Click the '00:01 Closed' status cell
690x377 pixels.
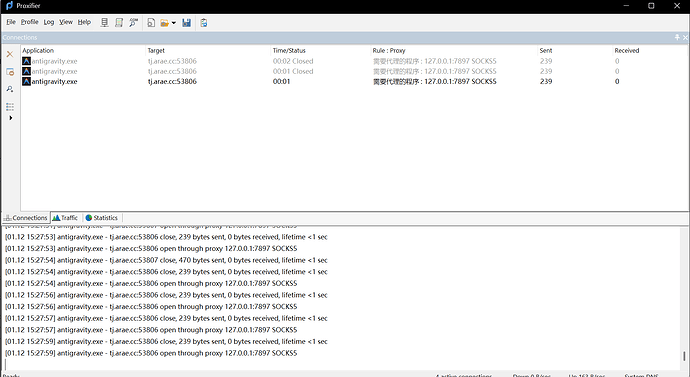tap(293, 71)
